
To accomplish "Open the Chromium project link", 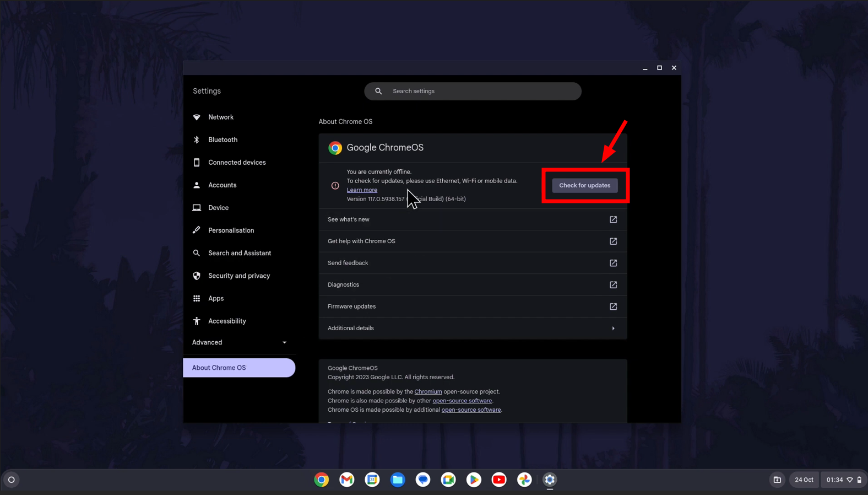I will point(428,392).
